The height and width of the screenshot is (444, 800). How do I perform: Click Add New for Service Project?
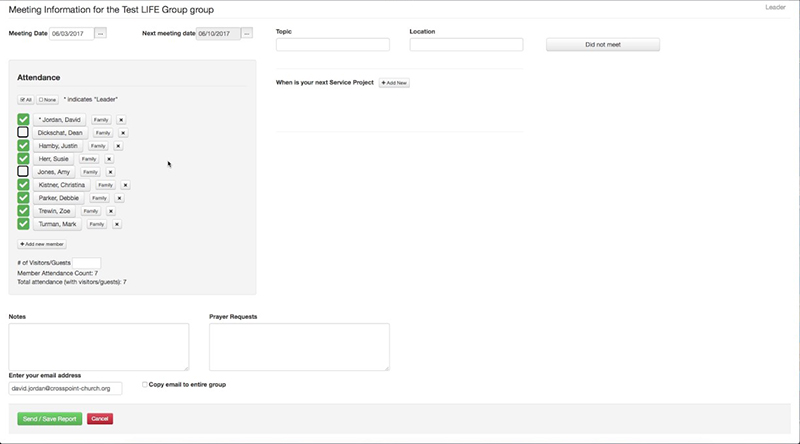[x=395, y=83]
